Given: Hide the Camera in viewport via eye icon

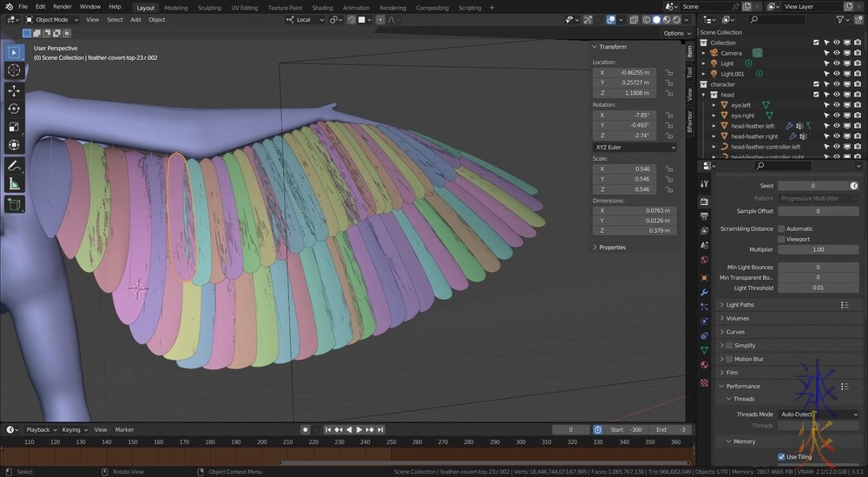Looking at the screenshot, I should [837, 53].
